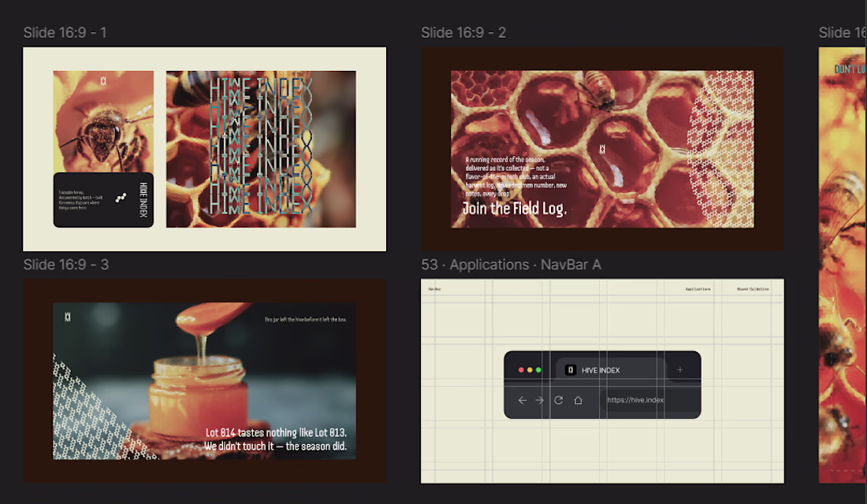Click the forward arrow in the browser mockup
The height and width of the screenshot is (504, 867).
click(x=540, y=400)
